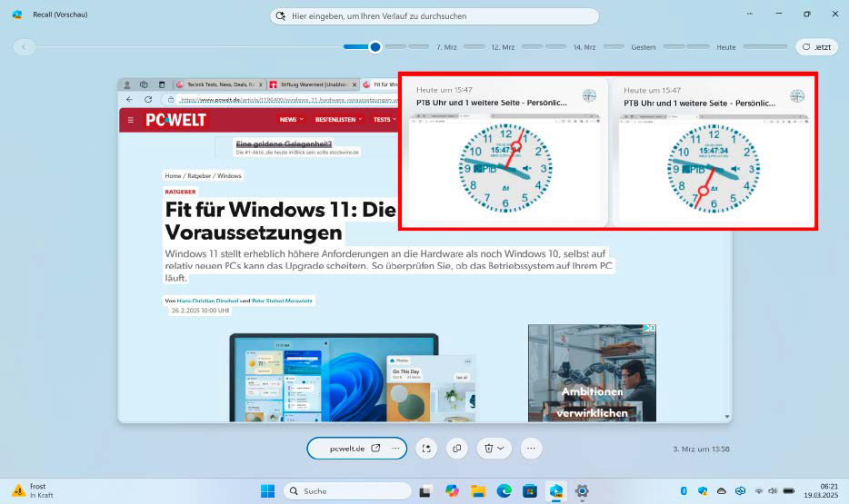Launch Copilot from the taskbar

(x=452, y=491)
